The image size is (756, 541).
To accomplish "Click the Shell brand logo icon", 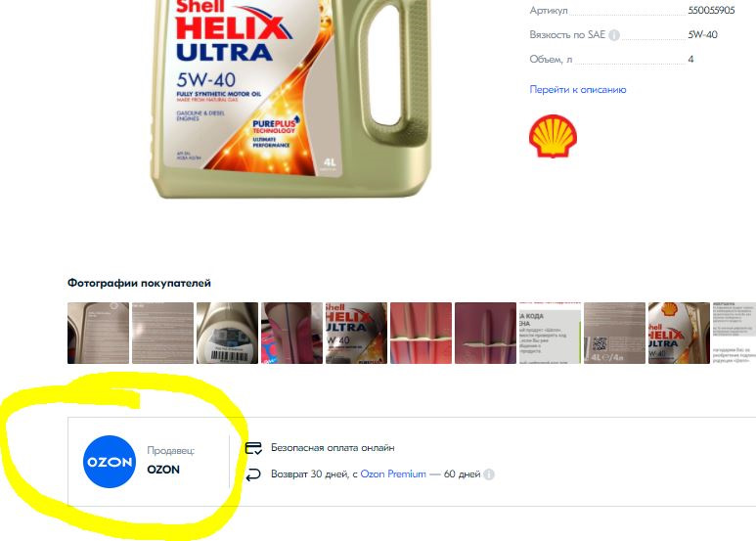I will tap(553, 136).
